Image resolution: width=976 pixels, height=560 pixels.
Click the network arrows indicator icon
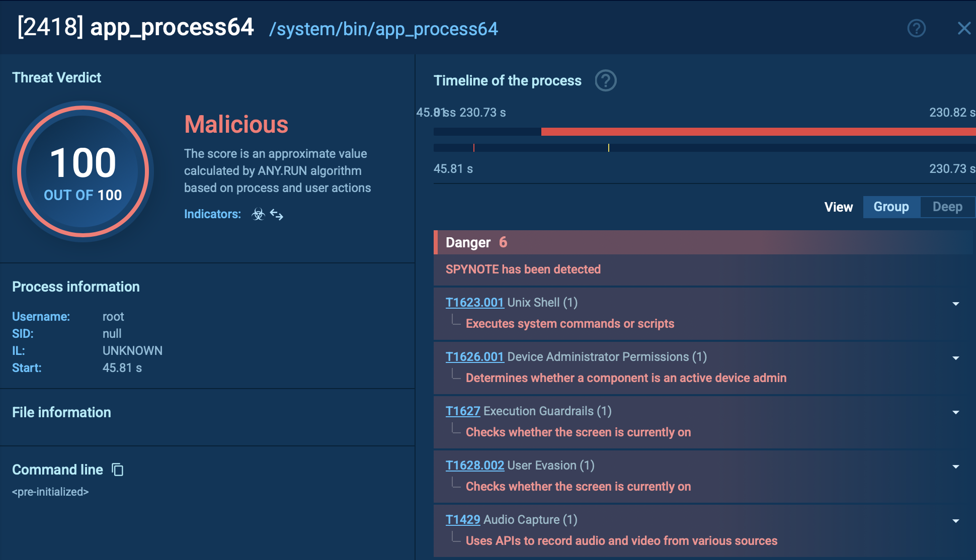click(277, 215)
